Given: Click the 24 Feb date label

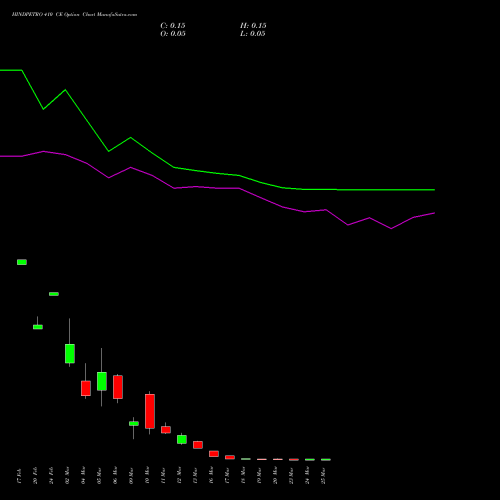Looking at the screenshot, I should [x=51, y=476].
